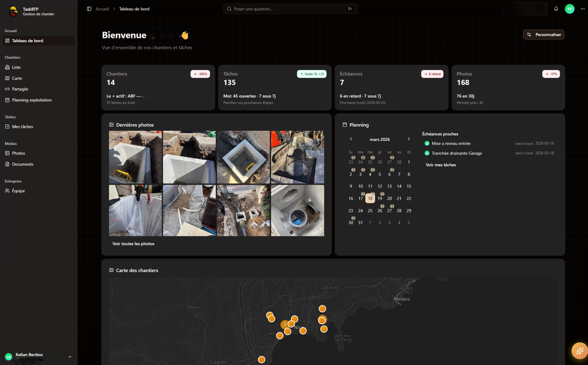Click the TaskBTP logo icon
The width and height of the screenshot is (588, 365).
(13, 12)
